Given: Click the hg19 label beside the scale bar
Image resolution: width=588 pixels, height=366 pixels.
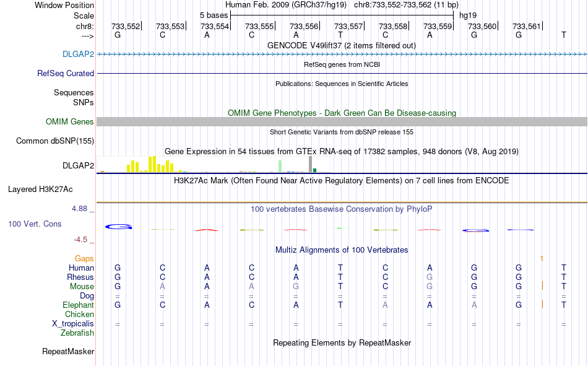Looking at the screenshot, I should coord(468,15).
